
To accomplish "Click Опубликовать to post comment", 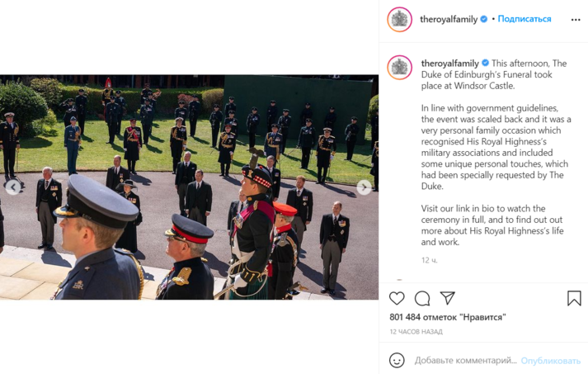I will pos(551,361).
